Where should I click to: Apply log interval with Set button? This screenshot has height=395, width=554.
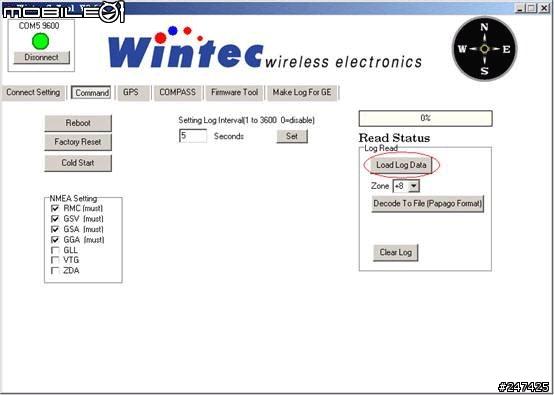(292, 136)
